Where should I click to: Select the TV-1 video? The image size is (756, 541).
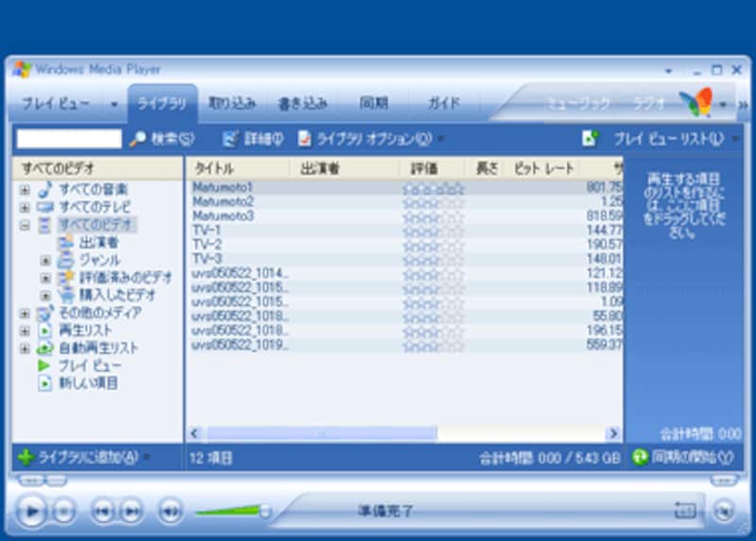(207, 230)
